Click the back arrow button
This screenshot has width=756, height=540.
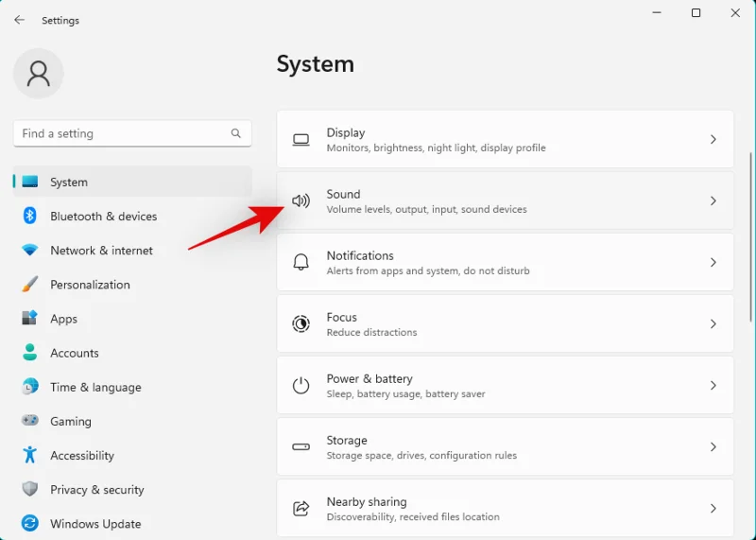(x=19, y=20)
